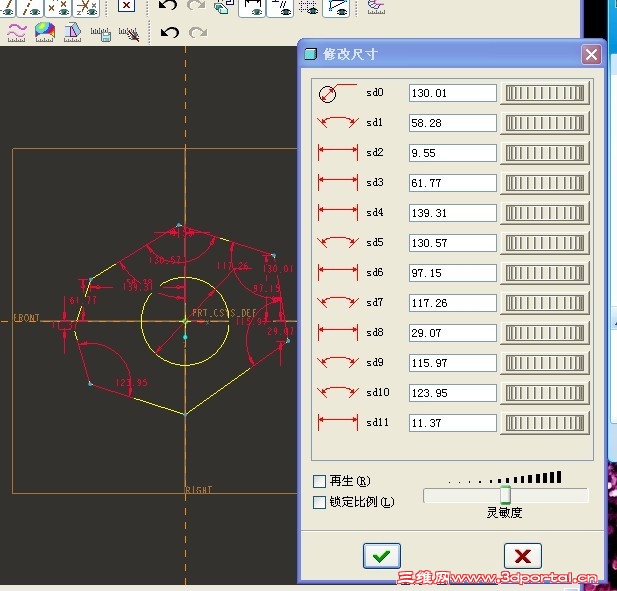This screenshot has height=591, width=617.
Task: Click the sd7 value field 117.26
Action: coord(453,303)
